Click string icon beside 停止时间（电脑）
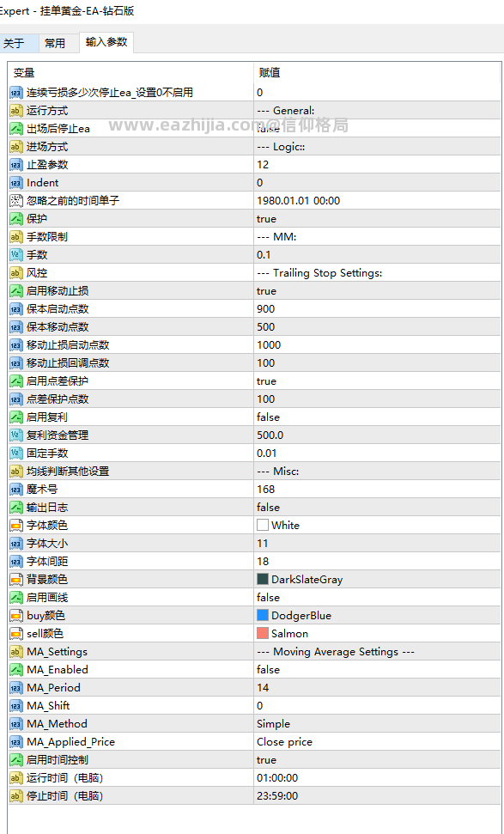This screenshot has width=504, height=834. tap(16, 796)
